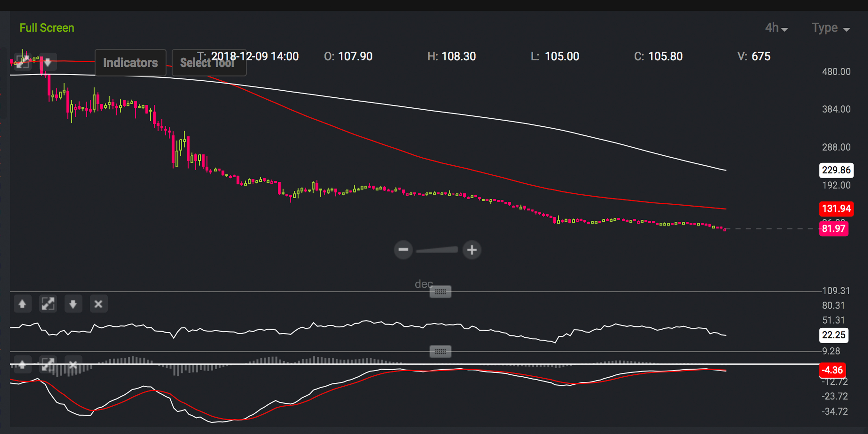Zoom in chart with plus button
The image size is (868, 434).
[x=472, y=250]
